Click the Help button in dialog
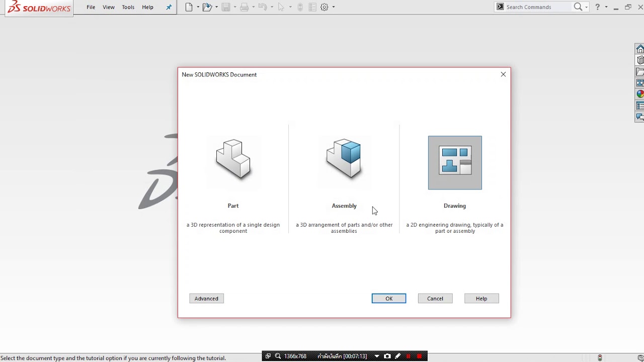This screenshot has width=644, height=362. (481, 299)
